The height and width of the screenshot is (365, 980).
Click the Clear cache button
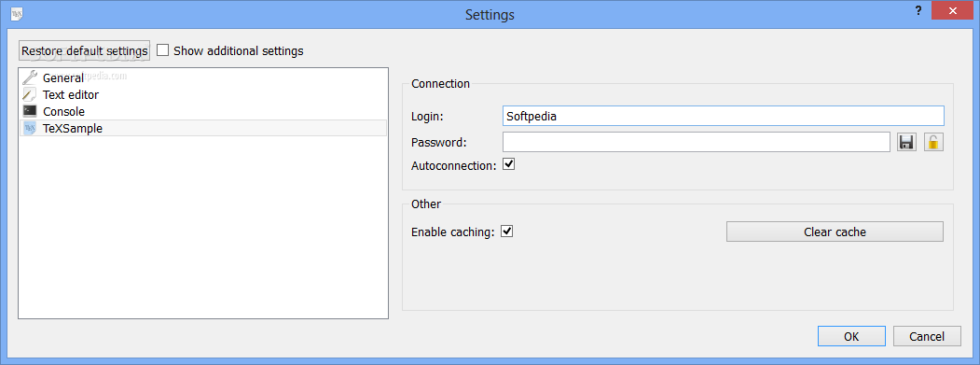coord(835,232)
